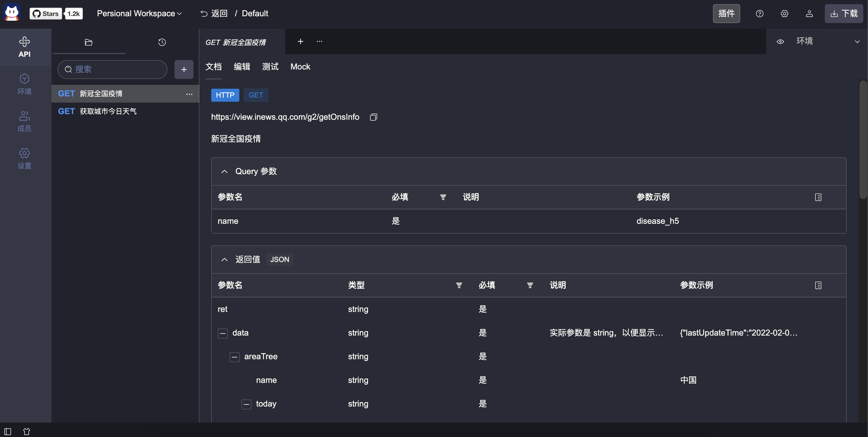Screen dimensions: 868x437
Task: Click the HTTP protocol tag
Action: tap(225, 95)
